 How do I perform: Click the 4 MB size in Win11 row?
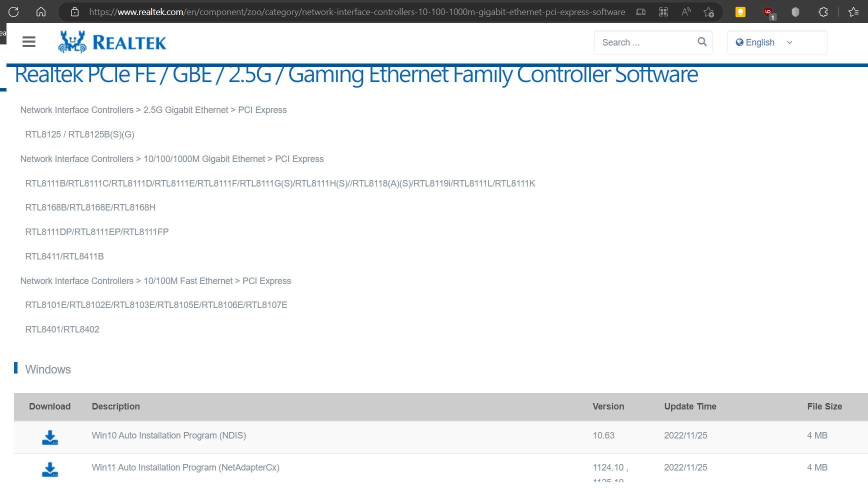pos(817,467)
